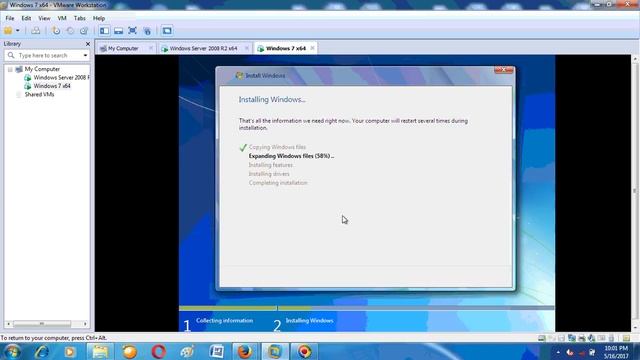
Task: Click the '1 Collecting information' stage label
Action: 219,324
